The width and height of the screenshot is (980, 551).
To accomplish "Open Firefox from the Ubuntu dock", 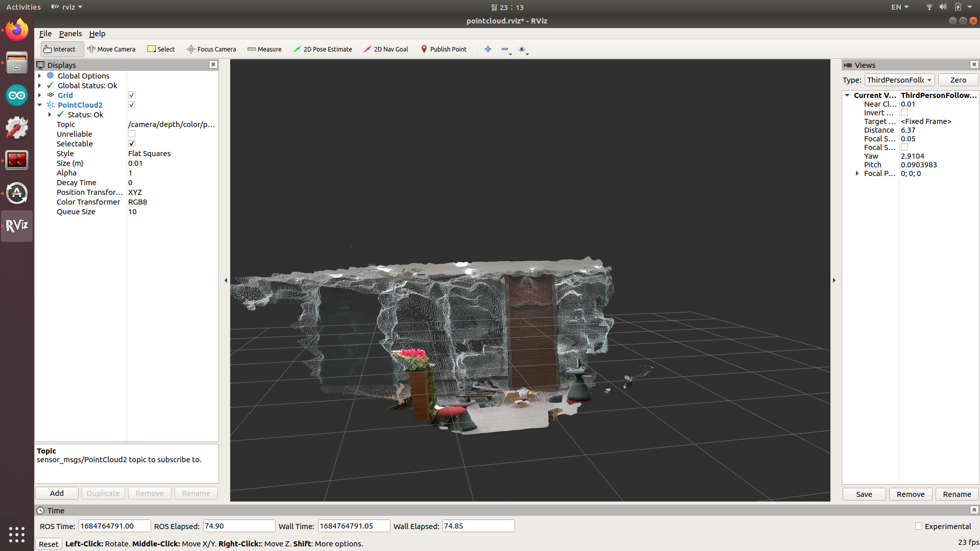I will (x=17, y=31).
